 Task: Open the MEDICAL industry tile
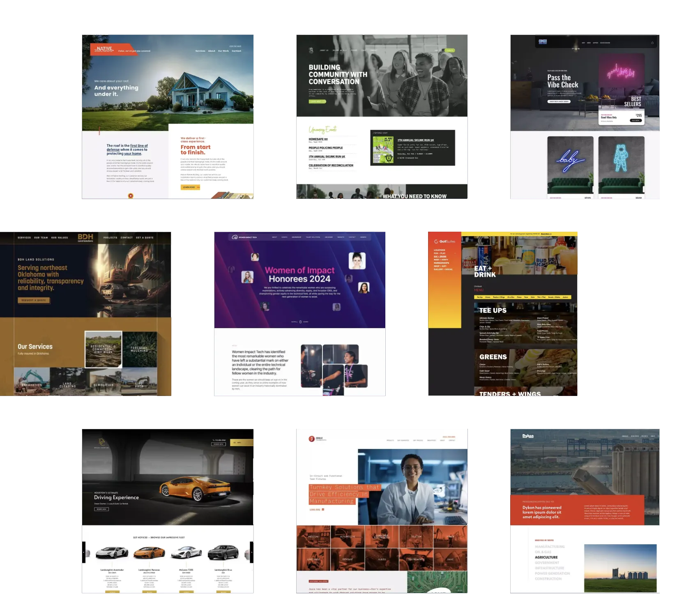coord(313,536)
